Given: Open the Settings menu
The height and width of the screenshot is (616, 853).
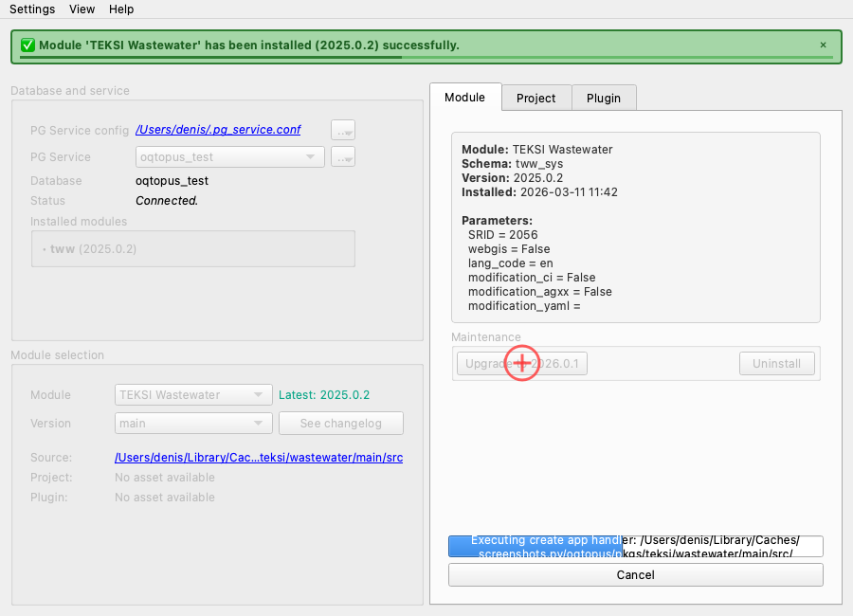Looking at the screenshot, I should click(32, 9).
